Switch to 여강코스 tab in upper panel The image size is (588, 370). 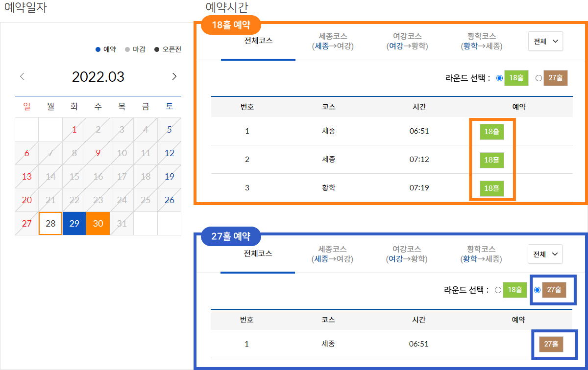coord(407,41)
